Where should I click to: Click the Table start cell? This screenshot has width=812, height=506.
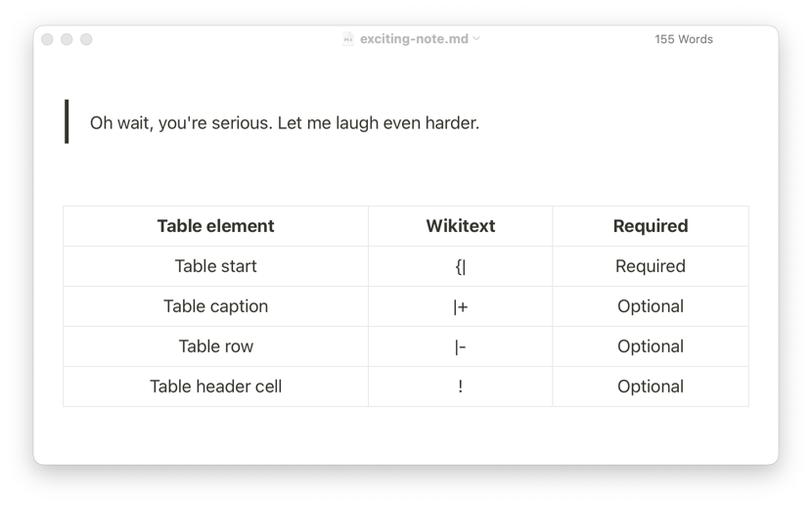(215, 266)
